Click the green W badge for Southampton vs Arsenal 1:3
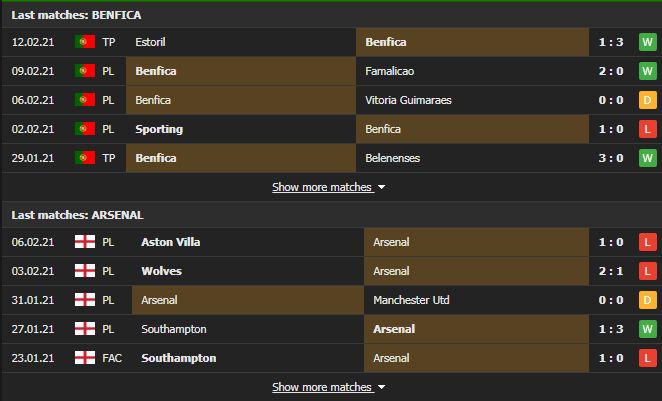 [647, 329]
